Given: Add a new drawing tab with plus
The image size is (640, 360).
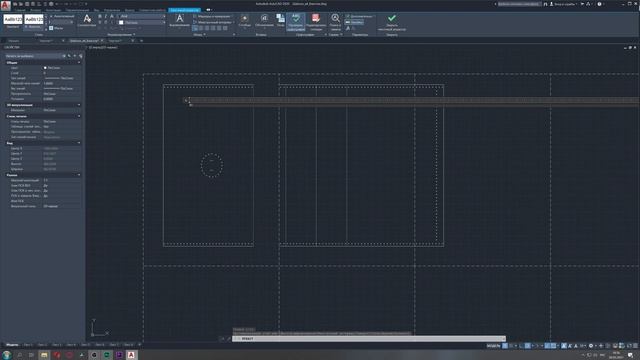Looking at the screenshot, I should [141, 41].
